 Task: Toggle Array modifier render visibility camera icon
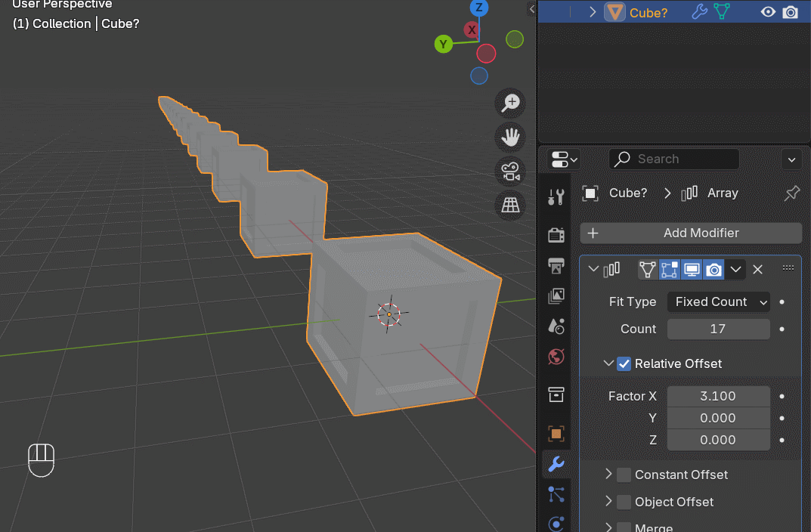click(713, 269)
